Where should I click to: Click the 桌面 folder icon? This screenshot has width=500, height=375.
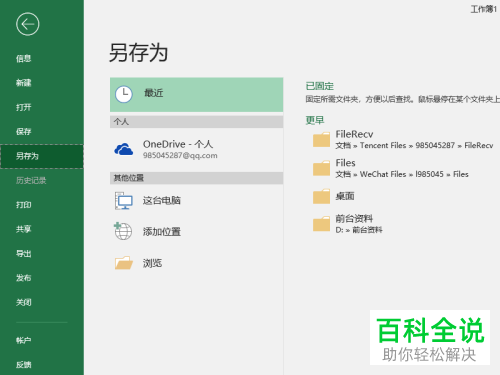tap(321, 196)
